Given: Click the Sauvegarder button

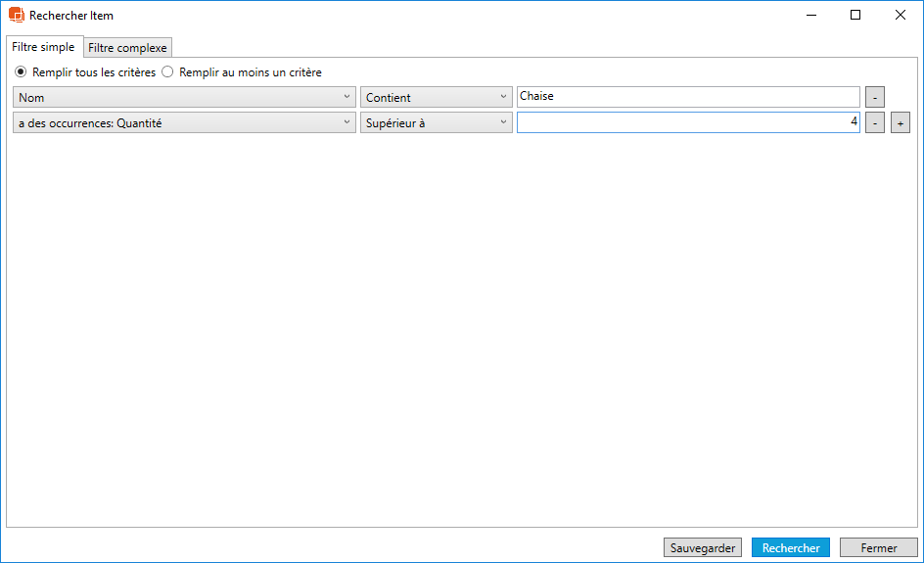Looking at the screenshot, I should pos(703,547).
